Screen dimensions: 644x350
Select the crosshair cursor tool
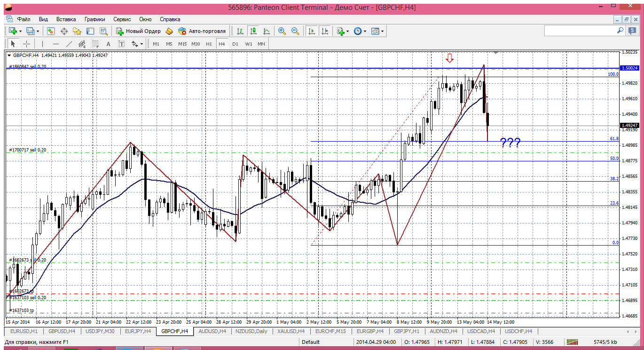(x=27, y=44)
